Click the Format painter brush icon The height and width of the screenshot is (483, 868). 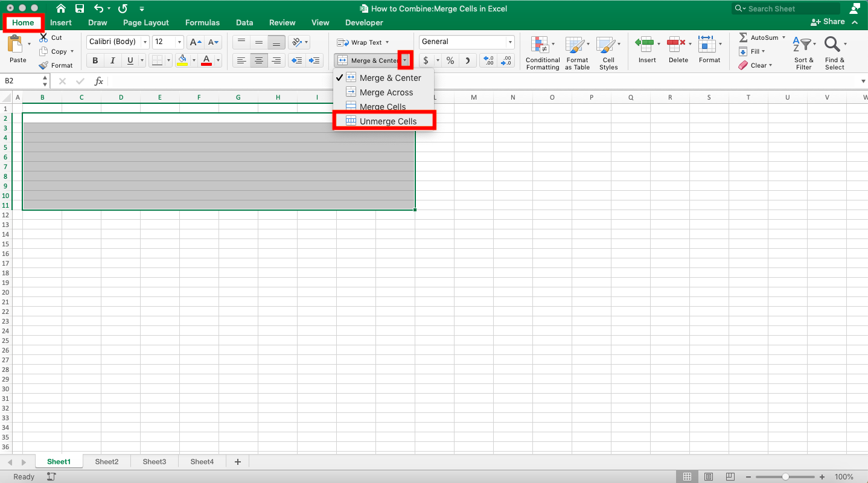click(43, 65)
